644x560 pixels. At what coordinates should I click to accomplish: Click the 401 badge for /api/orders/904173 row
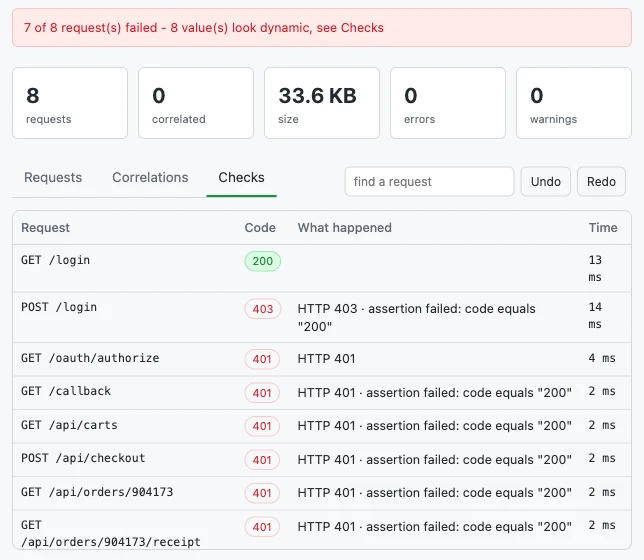point(262,493)
